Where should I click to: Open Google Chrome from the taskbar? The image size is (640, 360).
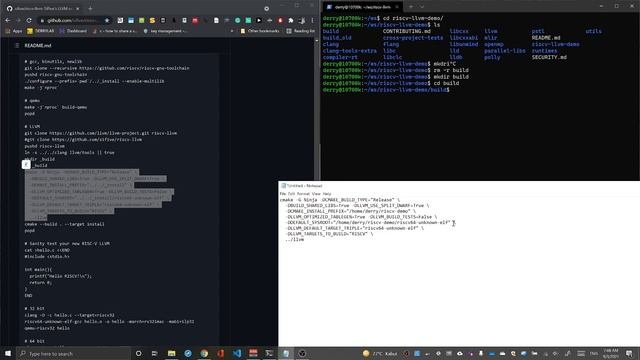pos(204,353)
